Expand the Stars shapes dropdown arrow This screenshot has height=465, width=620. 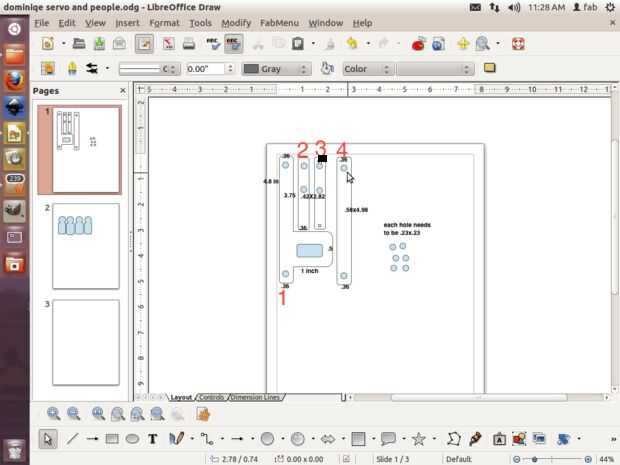tap(434, 439)
